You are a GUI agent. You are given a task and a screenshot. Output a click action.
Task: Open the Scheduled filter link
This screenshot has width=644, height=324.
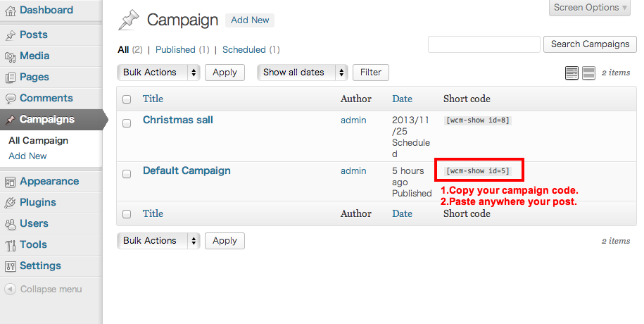coord(244,50)
